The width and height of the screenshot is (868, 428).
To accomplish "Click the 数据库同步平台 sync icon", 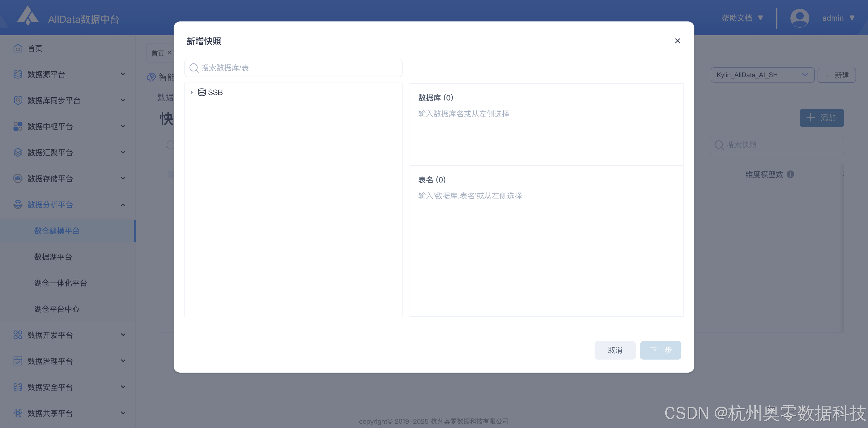I will [x=18, y=100].
